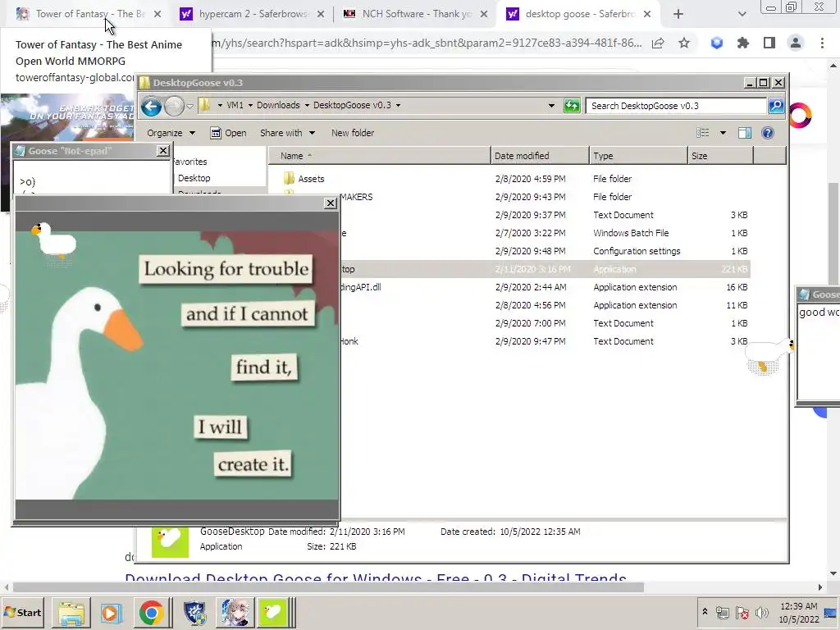Sort by the Type column header

click(638, 156)
